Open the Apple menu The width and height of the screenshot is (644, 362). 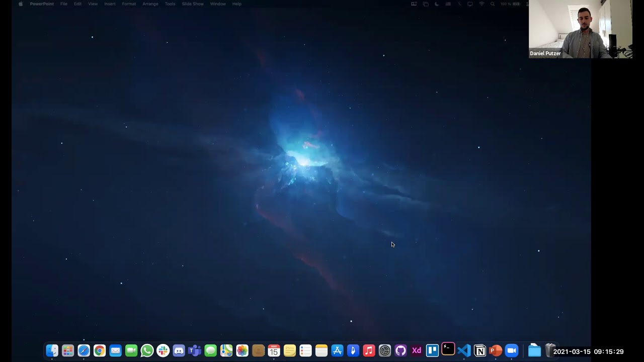[x=21, y=4]
